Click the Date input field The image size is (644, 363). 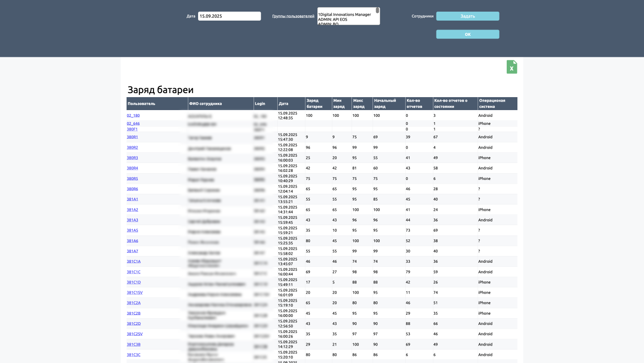tap(229, 16)
